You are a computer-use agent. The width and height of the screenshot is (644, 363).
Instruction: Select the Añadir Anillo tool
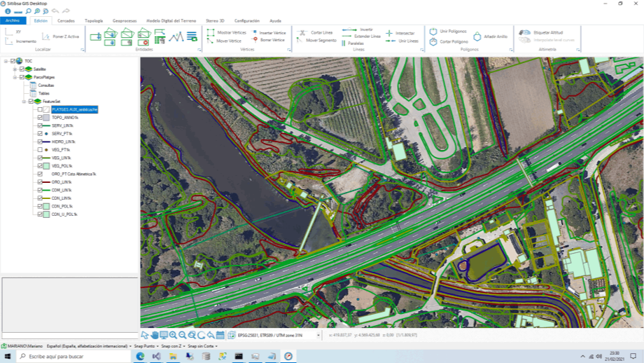click(x=491, y=36)
